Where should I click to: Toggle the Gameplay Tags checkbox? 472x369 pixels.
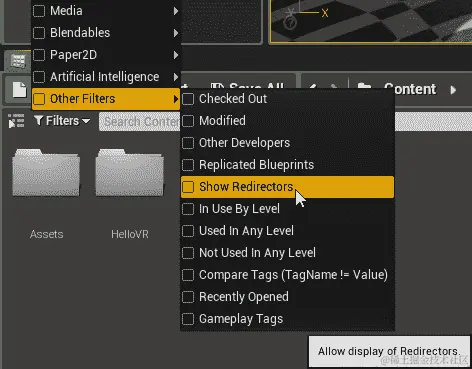coord(188,319)
